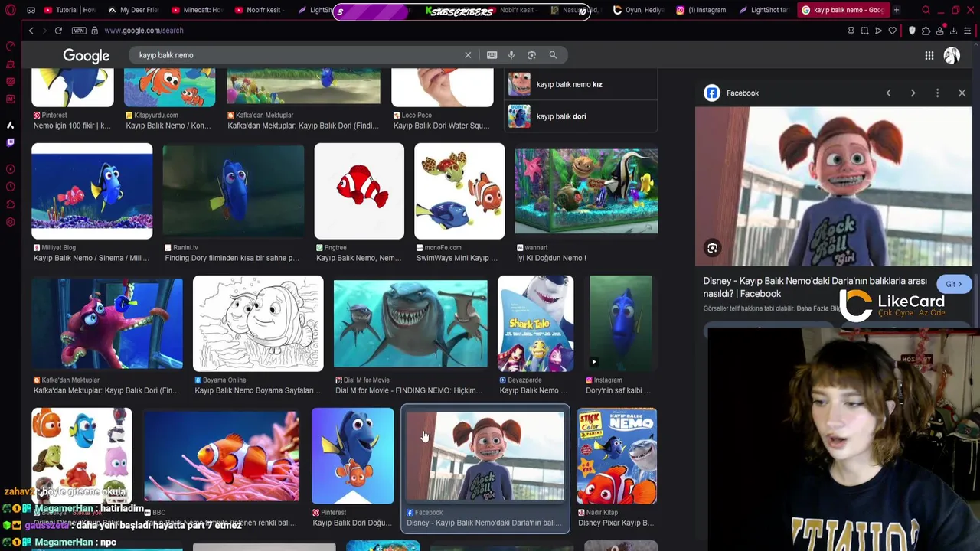Open the 'Nadir Kitap' Disney Pixar book thumbnail
This screenshot has height=551, width=980.
coord(616,456)
